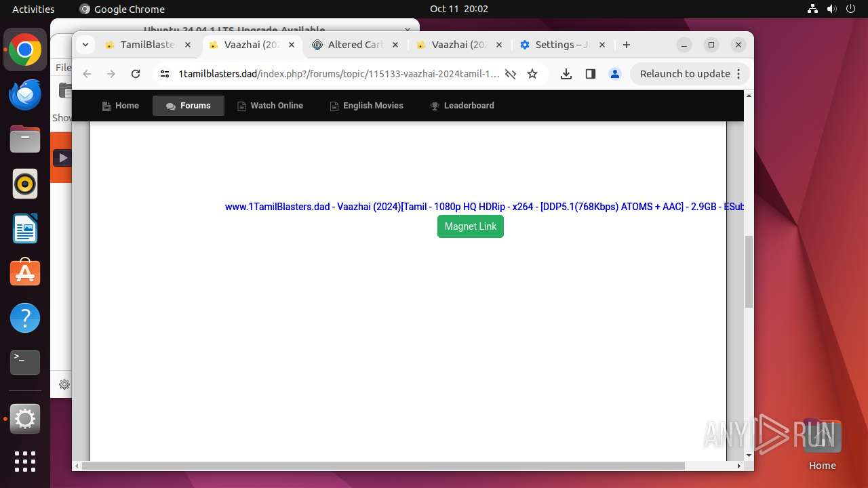
Task: Open Chrome downloads icon
Action: tap(566, 74)
